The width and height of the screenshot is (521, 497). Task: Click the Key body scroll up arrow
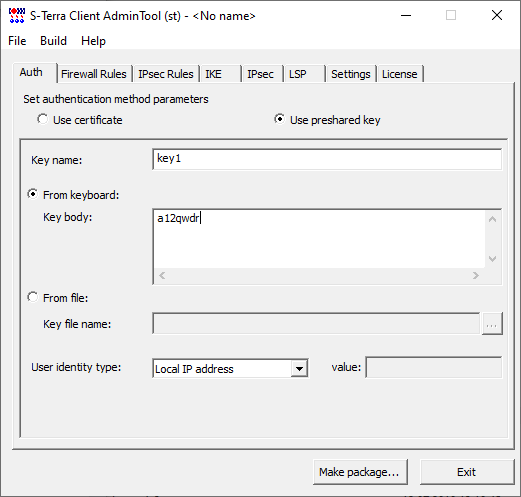492,219
